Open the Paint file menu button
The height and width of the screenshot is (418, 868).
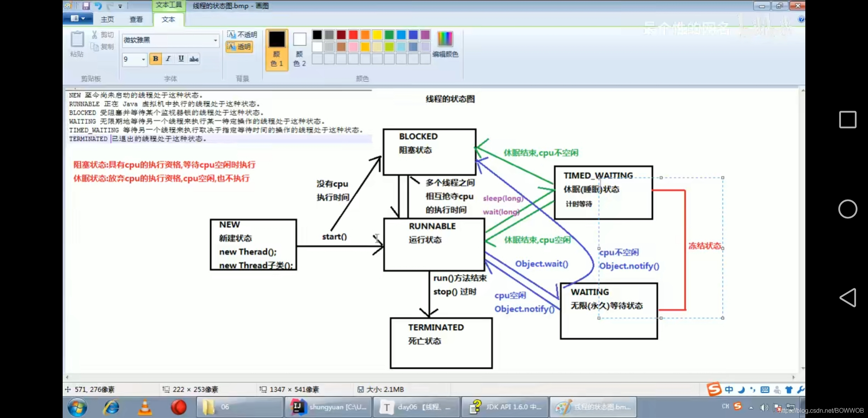pos(78,18)
